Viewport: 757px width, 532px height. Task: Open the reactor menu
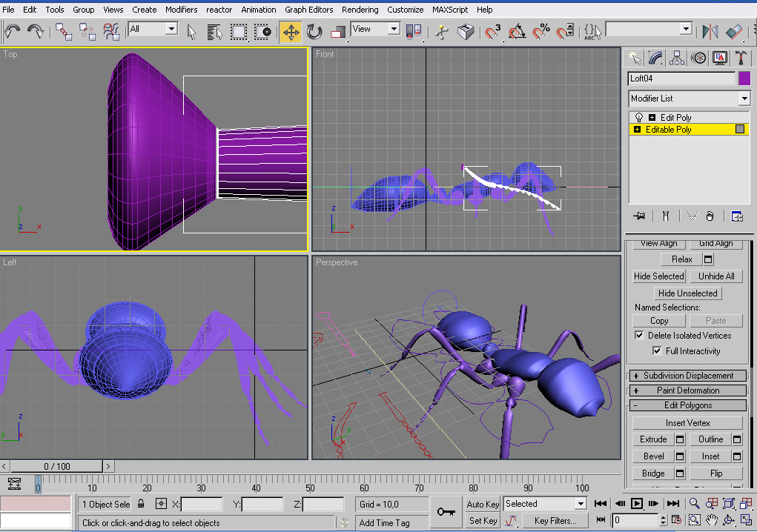click(219, 10)
